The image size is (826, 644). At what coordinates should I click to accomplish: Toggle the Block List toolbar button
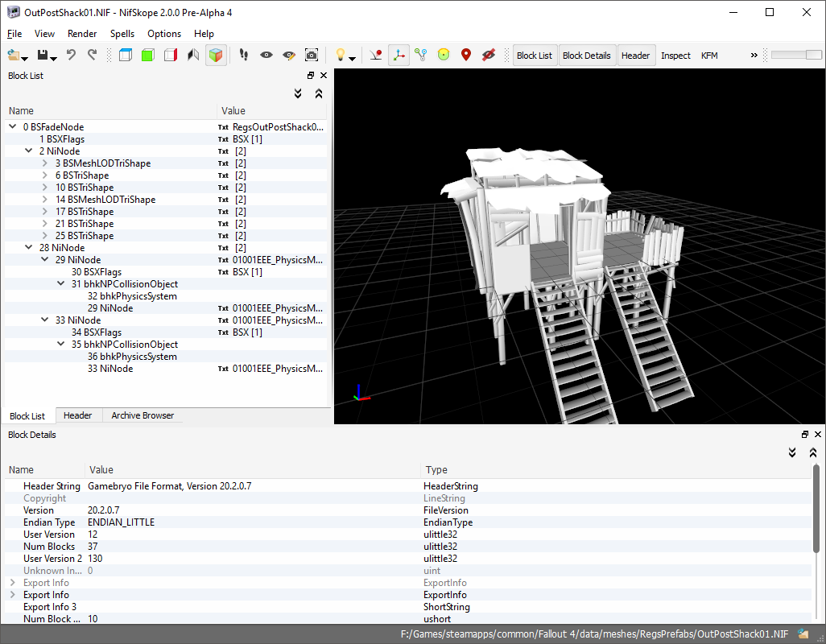pyautogui.click(x=534, y=56)
